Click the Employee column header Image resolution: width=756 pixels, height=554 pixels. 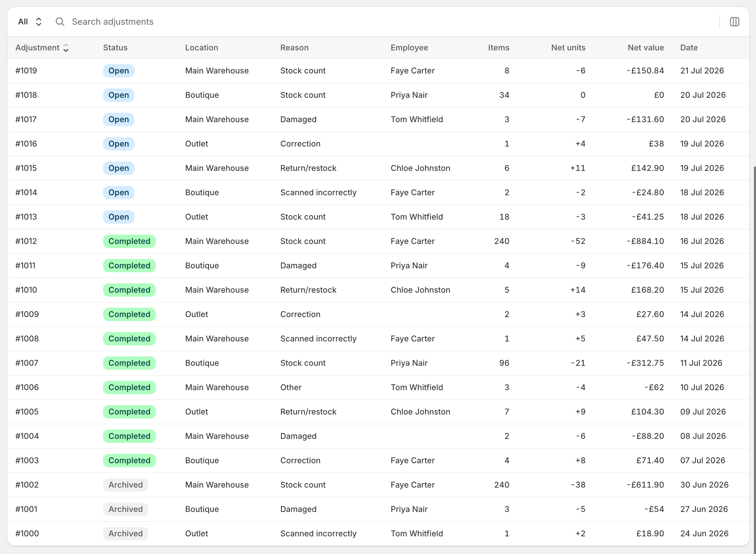pos(409,48)
